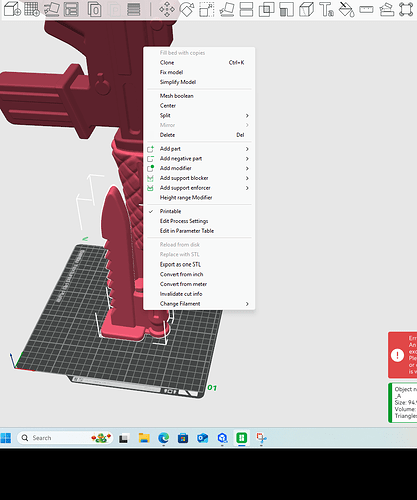Open Outlook from the taskbar

coord(202,438)
